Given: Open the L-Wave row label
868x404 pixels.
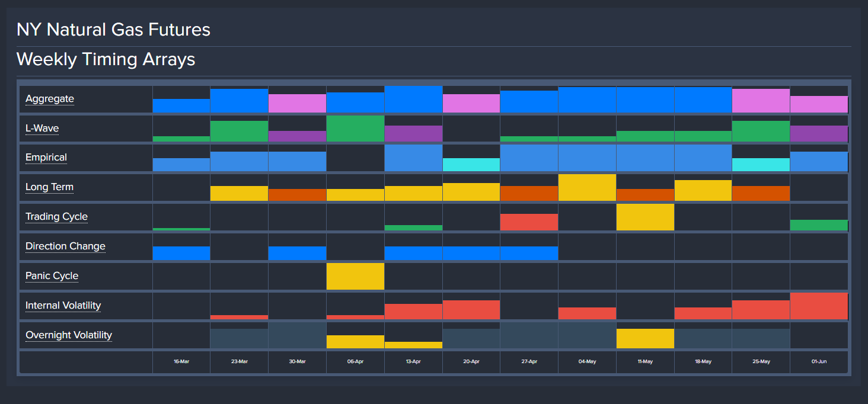Looking at the screenshot, I should [x=42, y=129].
